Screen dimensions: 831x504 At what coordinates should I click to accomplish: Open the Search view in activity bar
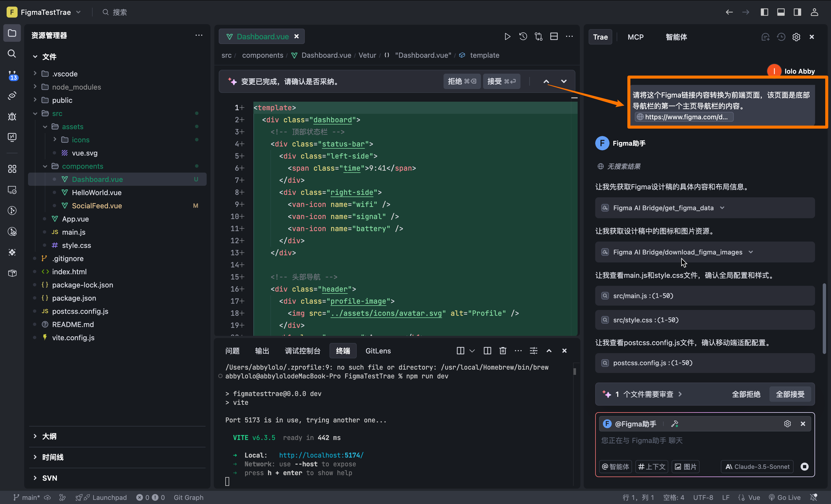click(12, 54)
